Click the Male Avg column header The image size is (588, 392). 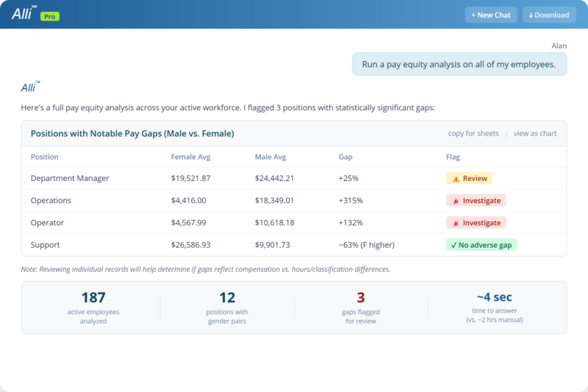click(x=270, y=157)
